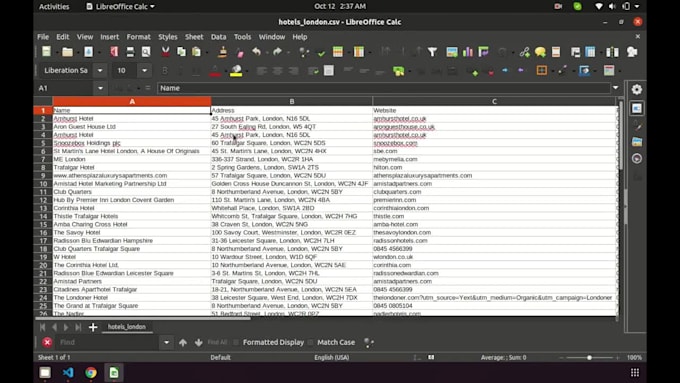Open the Font Size dropdown arrow
The width and height of the screenshot is (680, 383).
144,71
